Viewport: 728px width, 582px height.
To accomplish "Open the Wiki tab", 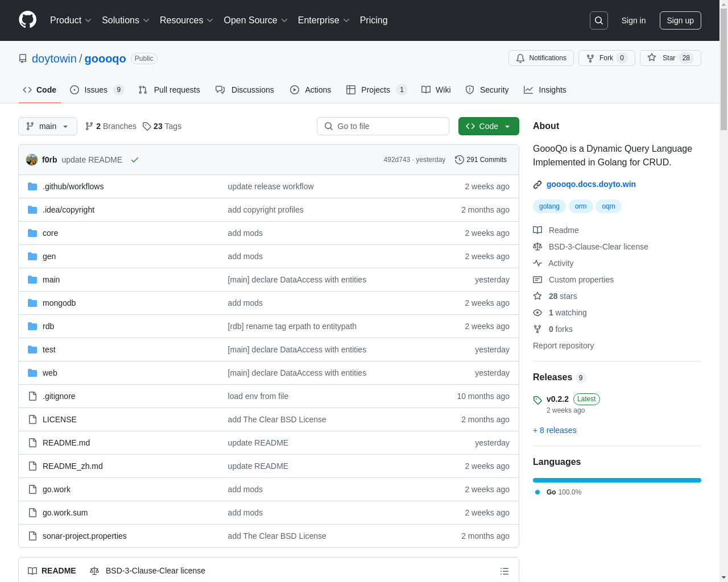I will (436, 90).
